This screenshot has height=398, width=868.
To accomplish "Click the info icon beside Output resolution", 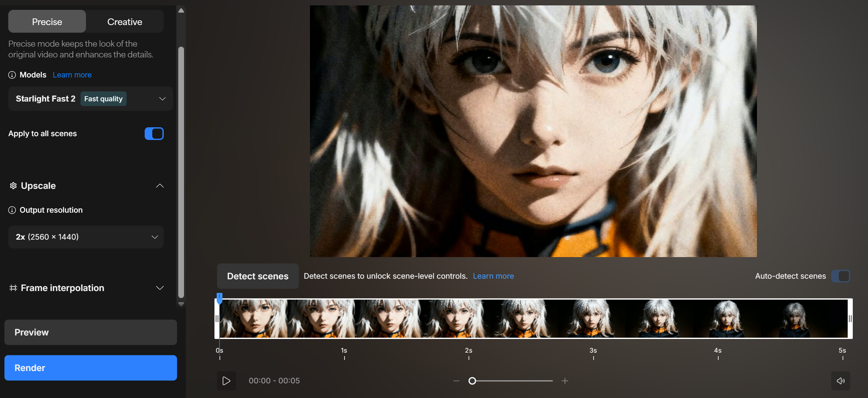I will [12, 210].
